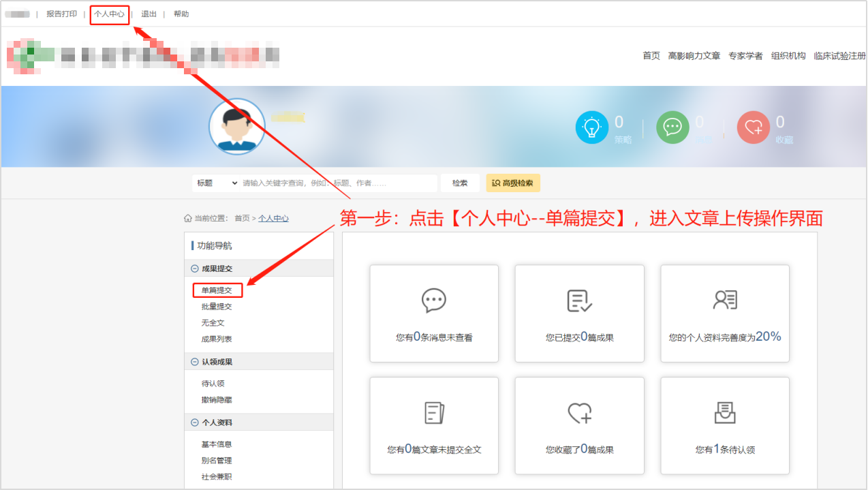This screenshot has width=868, height=490.
Task: Open the 标题 search field dropdown
Action: coord(216,183)
